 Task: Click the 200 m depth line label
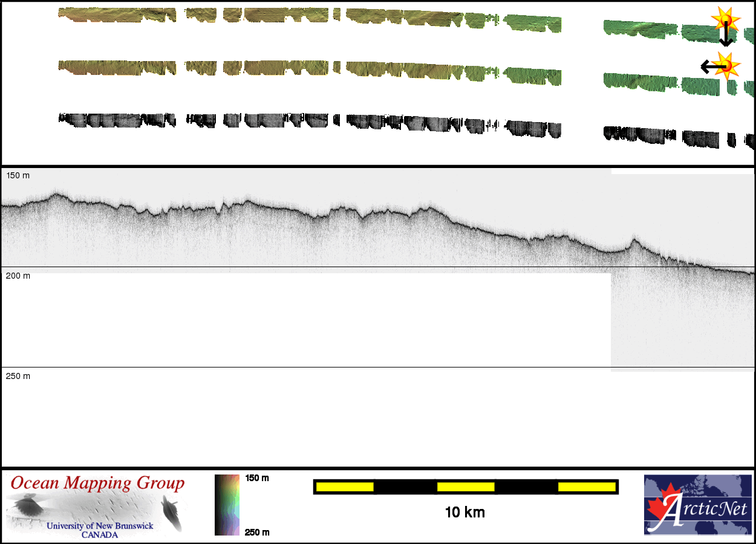tap(18, 276)
